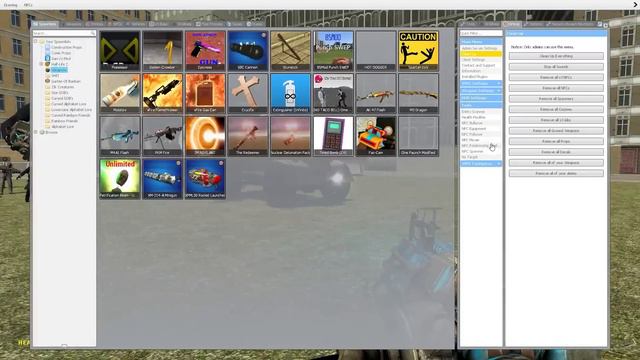Select the M9 Dragon knife icon
640x360 pixels.
(418, 93)
